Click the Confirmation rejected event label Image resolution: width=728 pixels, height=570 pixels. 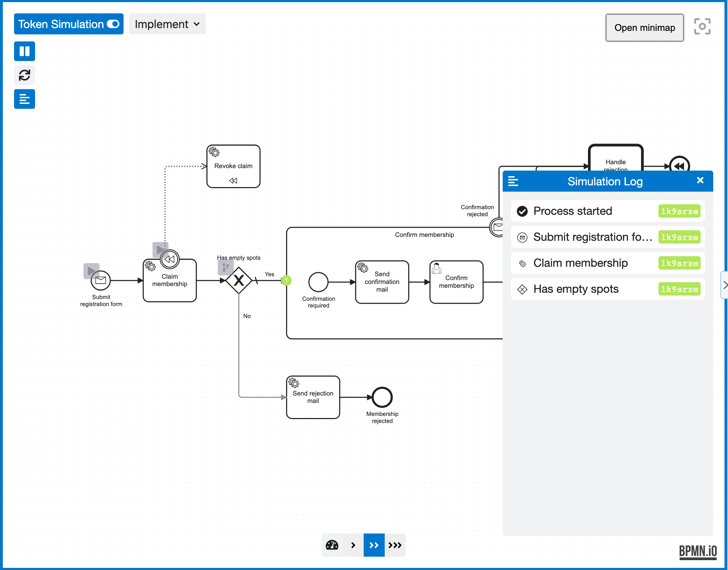477,211
